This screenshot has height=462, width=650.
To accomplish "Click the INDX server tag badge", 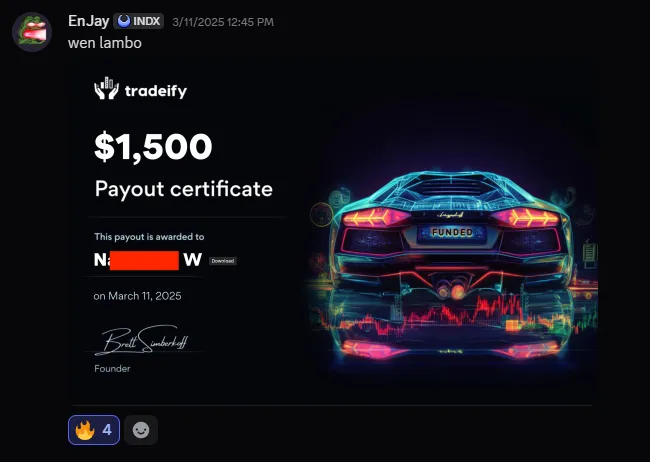I will pos(138,21).
